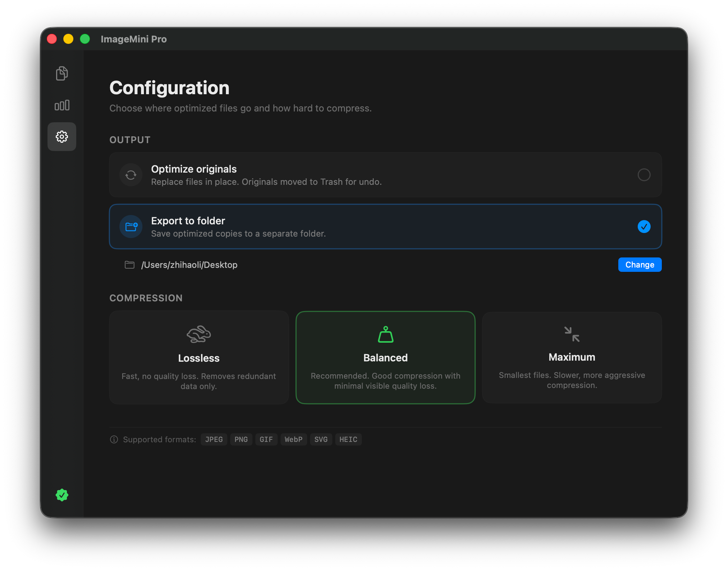This screenshot has width=728, height=571.
Task: Open the Statistics panel in the sidebar
Action: click(62, 105)
